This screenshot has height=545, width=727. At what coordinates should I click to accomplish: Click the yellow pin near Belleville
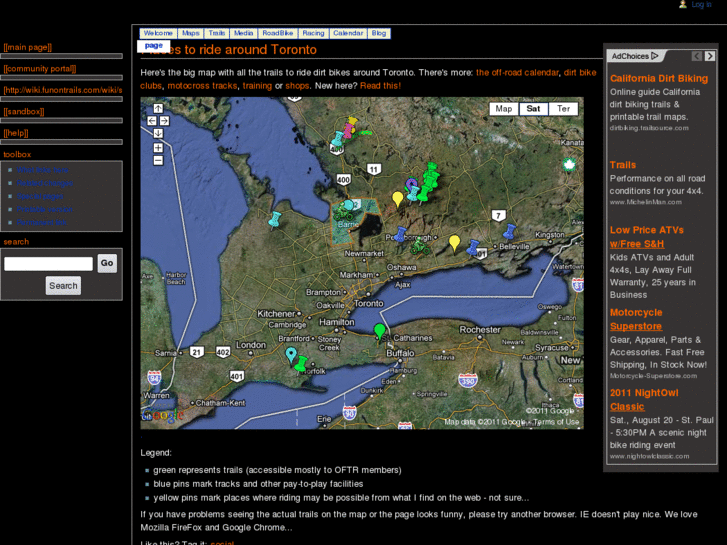coord(454,242)
